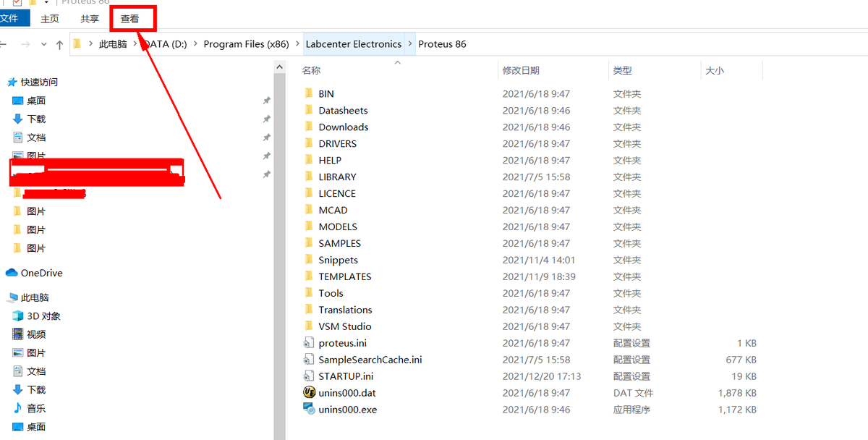Screen dimensions: 868x440
Task: Select Proteus 86 breadcrumb segment
Action: pyautogui.click(x=442, y=44)
